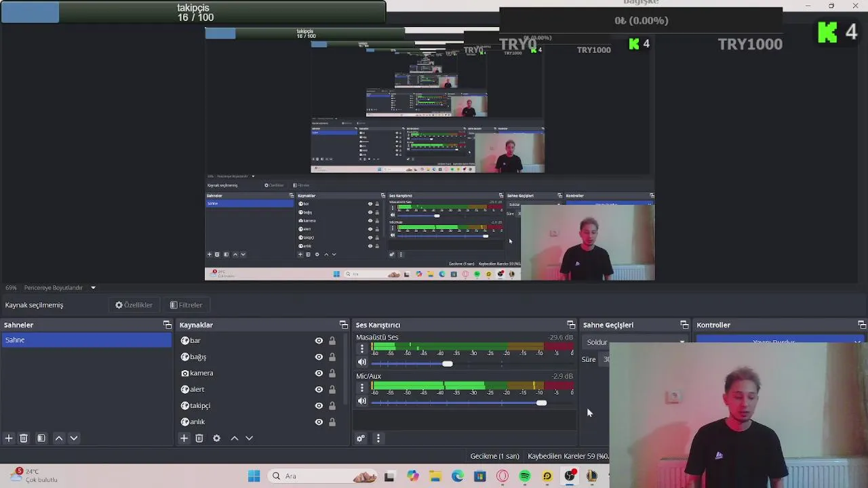The image size is (868, 488).
Task: Open weather widget showing 24°C Çok bulutlu
Action: [x=34, y=476]
